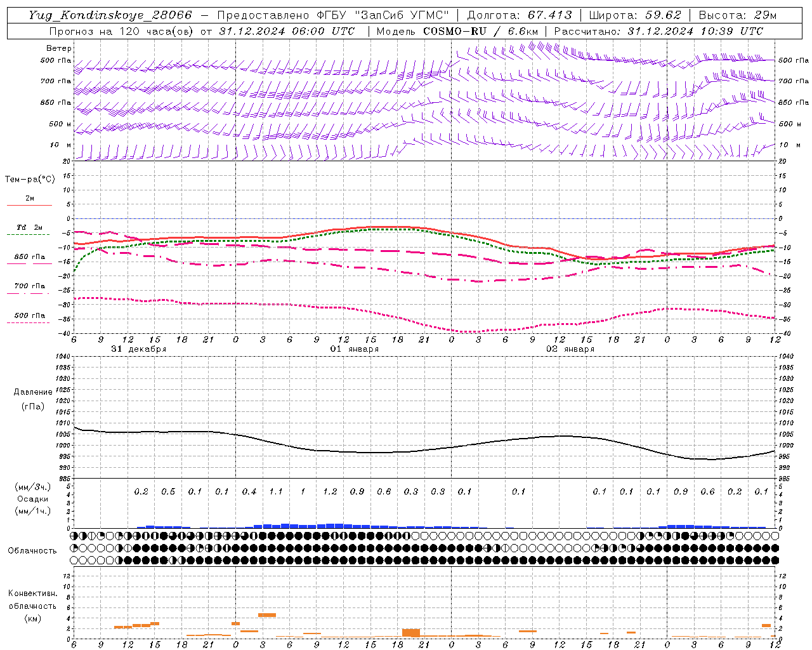Click the '(мм/1ч.)' precipitation unit label

(33, 511)
